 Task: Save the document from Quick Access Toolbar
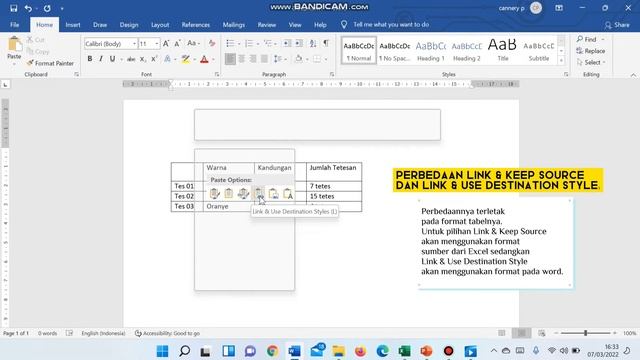13,8
